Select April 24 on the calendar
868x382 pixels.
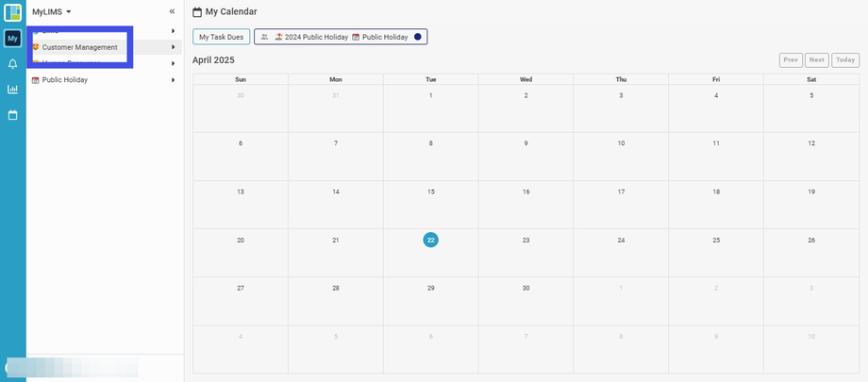tap(621, 253)
